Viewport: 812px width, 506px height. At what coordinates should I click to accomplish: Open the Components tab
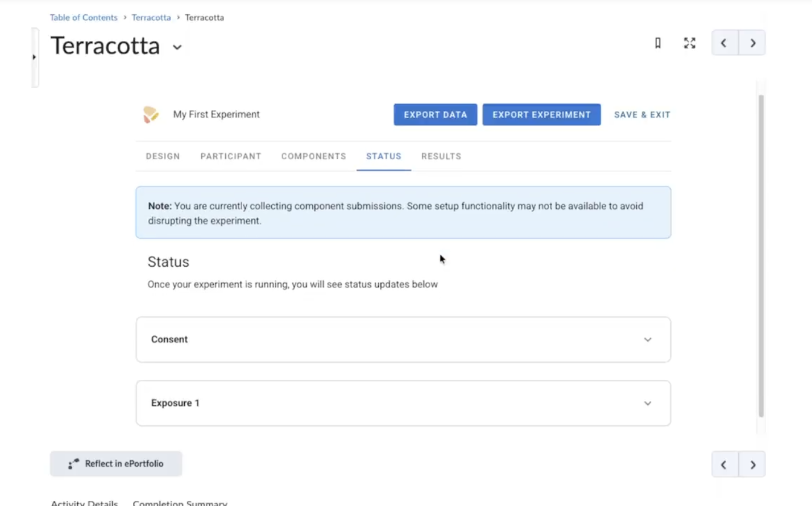click(x=313, y=156)
